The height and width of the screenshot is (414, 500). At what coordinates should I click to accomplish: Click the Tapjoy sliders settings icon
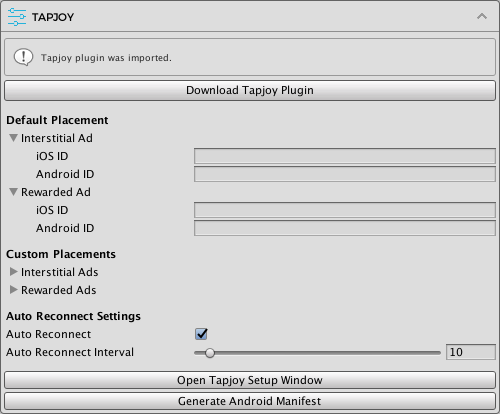(x=17, y=17)
